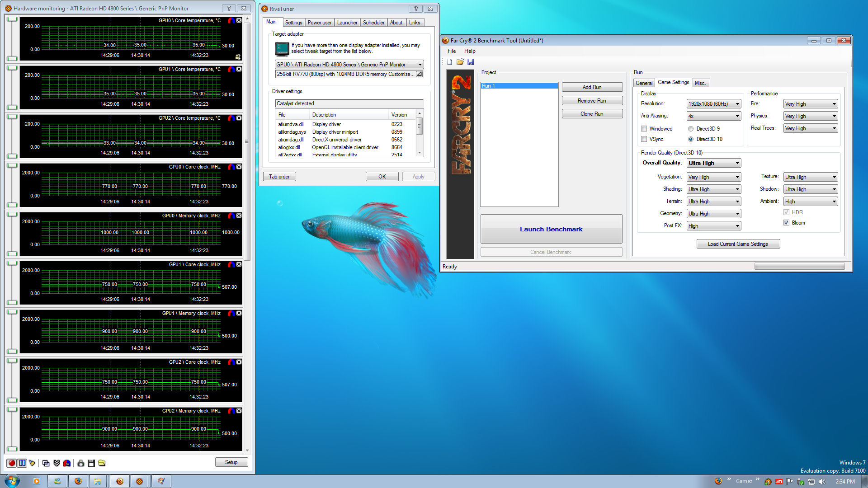Open the Anti-Aliasing dropdown

(713, 116)
